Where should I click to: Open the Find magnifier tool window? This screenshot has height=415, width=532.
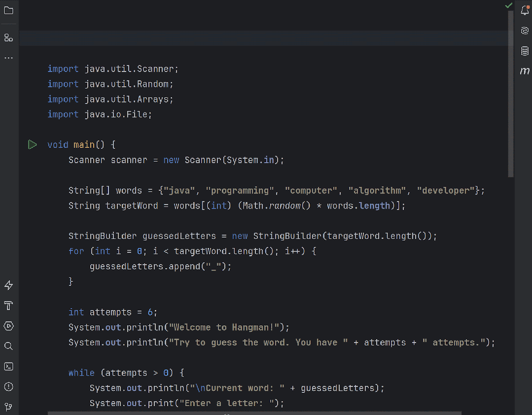(8, 346)
